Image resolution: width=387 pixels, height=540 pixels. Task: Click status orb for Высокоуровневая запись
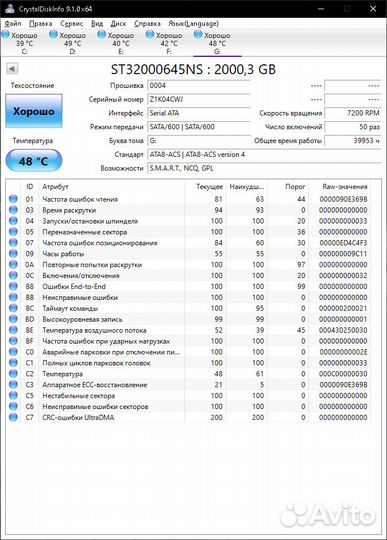pos(13,319)
